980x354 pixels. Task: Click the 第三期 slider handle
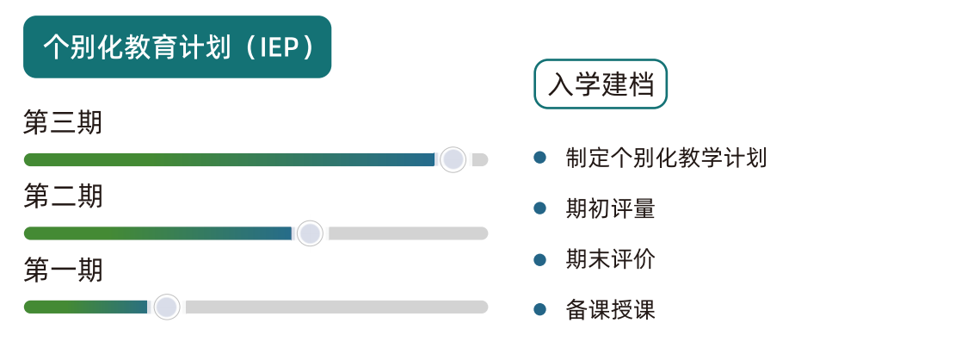click(x=453, y=159)
